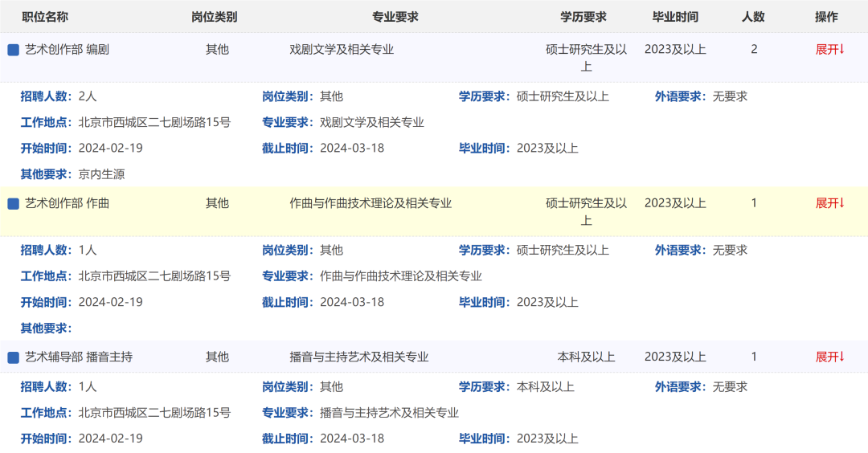Select the 专业要求 column header

click(x=395, y=17)
